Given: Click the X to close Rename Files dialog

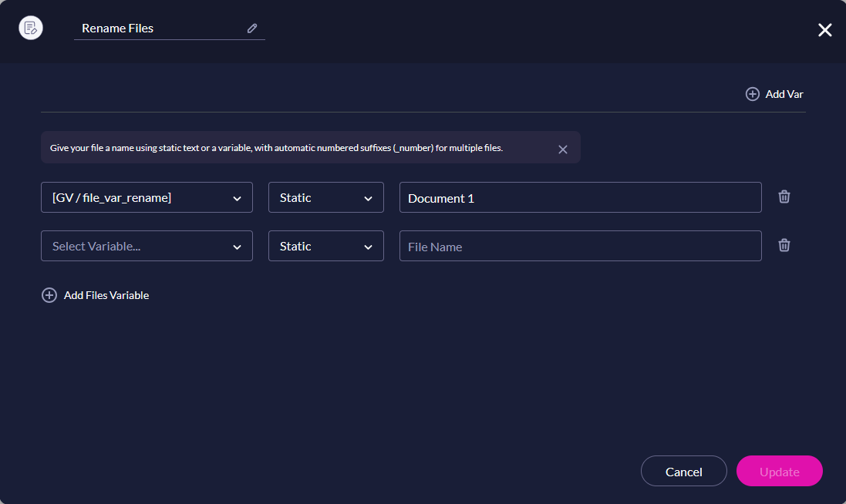Looking at the screenshot, I should [x=824, y=30].
